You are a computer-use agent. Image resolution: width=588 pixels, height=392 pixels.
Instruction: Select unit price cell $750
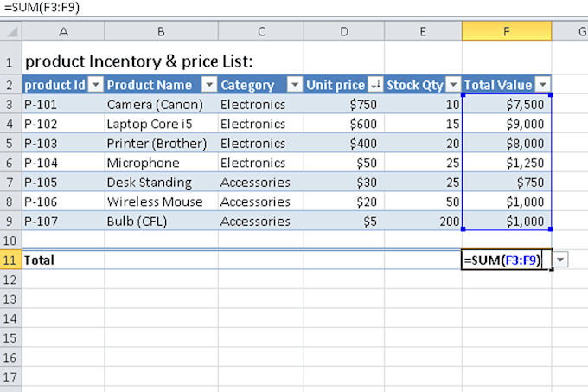pos(344,105)
